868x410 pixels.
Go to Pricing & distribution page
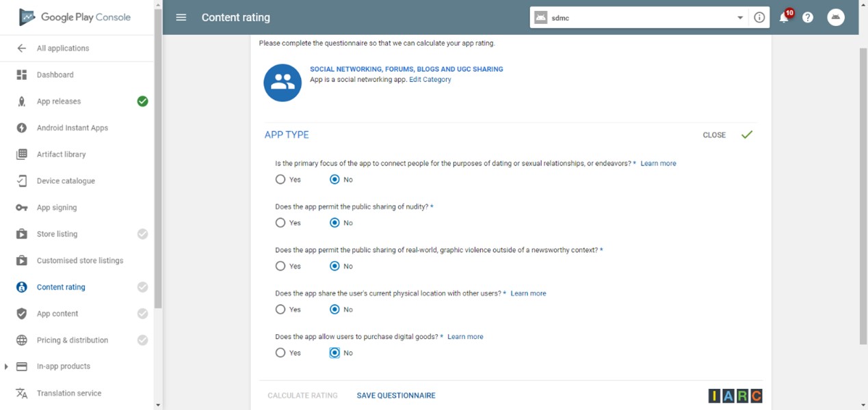pos(72,340)
